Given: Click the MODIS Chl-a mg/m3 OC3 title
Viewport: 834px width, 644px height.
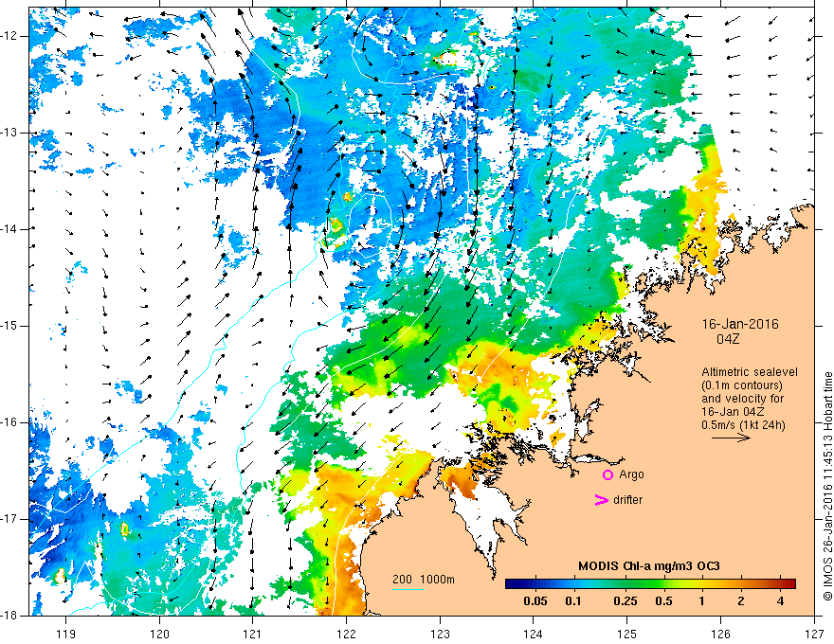Looking at the screenshot, I should pos(649,566).
